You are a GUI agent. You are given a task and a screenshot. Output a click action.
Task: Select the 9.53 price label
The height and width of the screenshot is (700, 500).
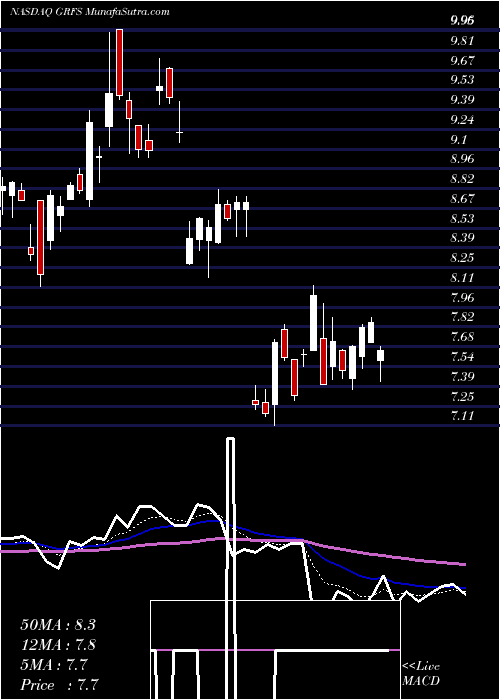[x=462, y=80]
